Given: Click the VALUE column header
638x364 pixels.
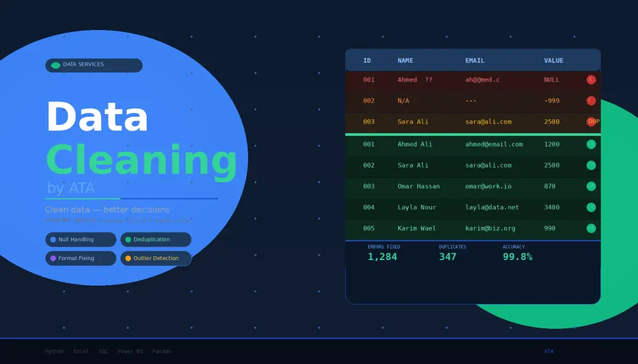Looking at the screenshot, I should coord(554,61).
